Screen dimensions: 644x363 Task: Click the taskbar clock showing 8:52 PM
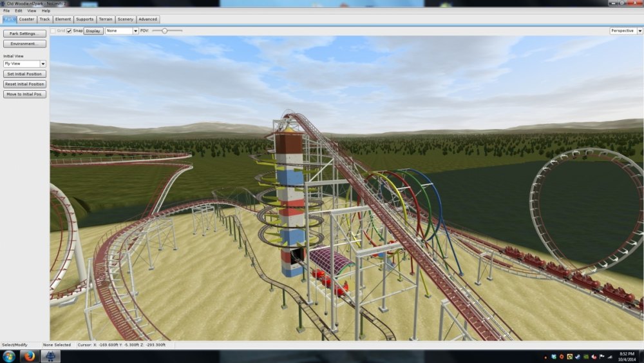[627, 357]
